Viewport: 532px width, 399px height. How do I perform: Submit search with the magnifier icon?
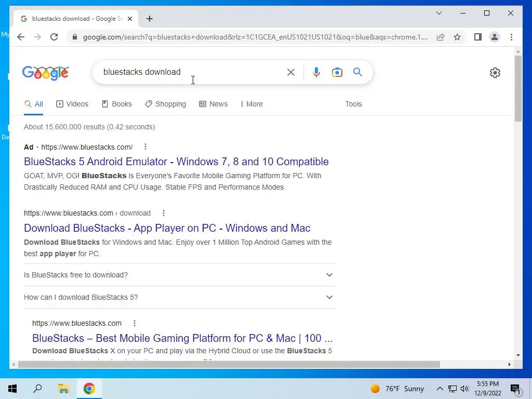click(x=357, y=72)
